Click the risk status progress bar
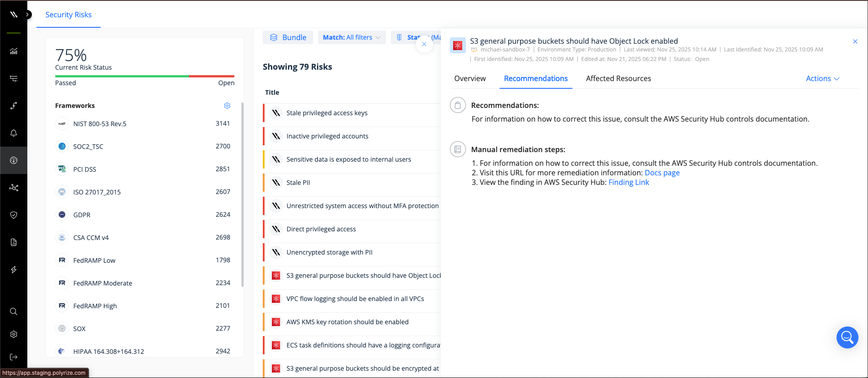Image resolution: width=868 pixels, height=378 pixels. (x=144, y=76)
